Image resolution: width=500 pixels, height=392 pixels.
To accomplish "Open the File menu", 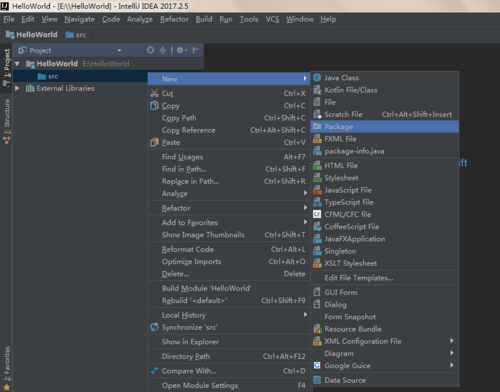I will pos(9,19).
